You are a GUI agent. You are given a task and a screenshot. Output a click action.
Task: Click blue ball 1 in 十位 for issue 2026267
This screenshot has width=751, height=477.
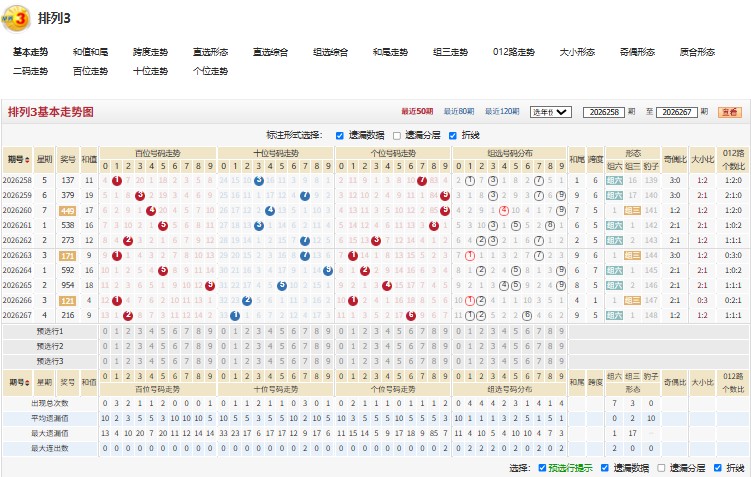pyautogui.click(x=235, y=316)
